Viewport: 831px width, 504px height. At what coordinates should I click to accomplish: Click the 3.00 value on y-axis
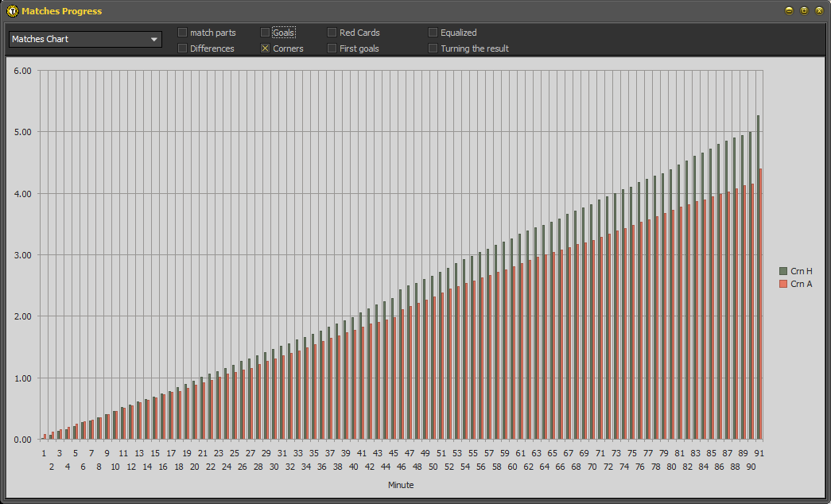click(x=22, y=255)
